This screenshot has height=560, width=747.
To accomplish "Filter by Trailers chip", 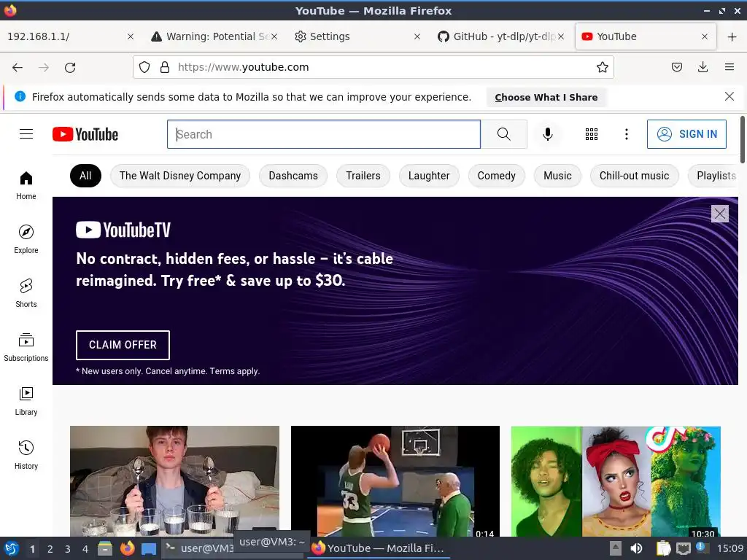I will [x=363, y=176].
